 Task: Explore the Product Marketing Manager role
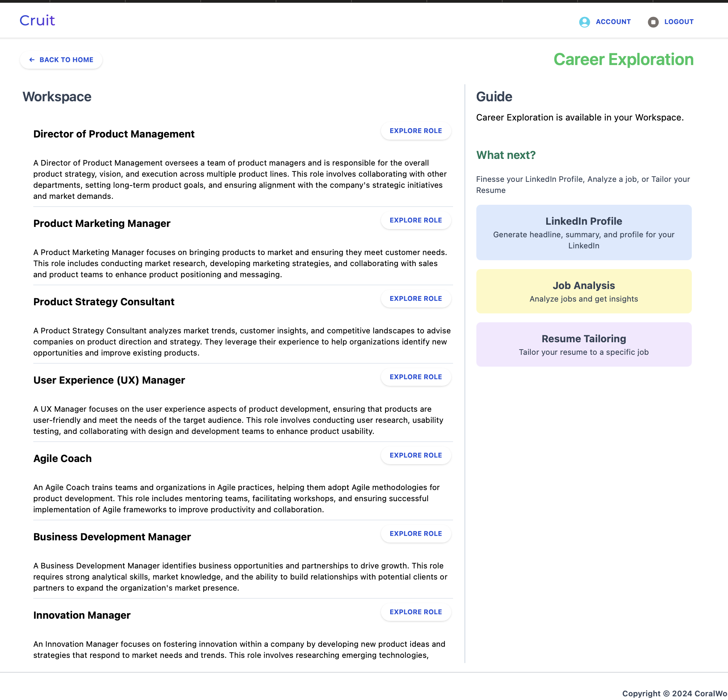[416, 220]
